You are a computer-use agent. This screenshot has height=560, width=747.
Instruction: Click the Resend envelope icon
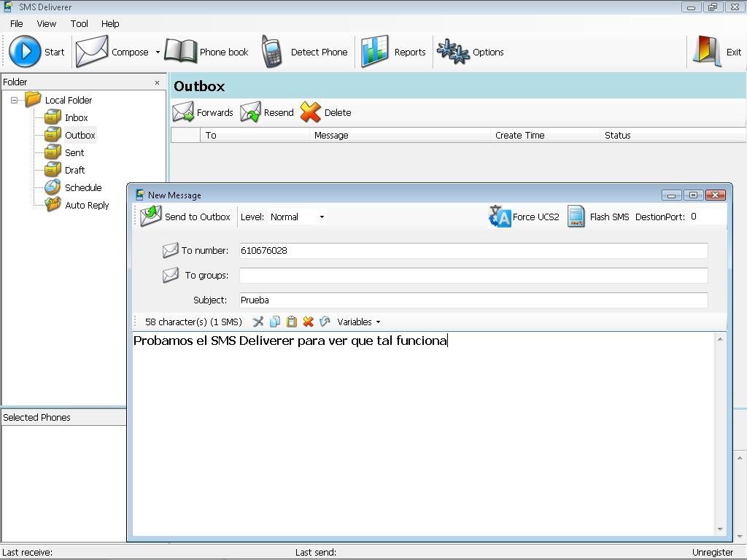pos(251,112)
